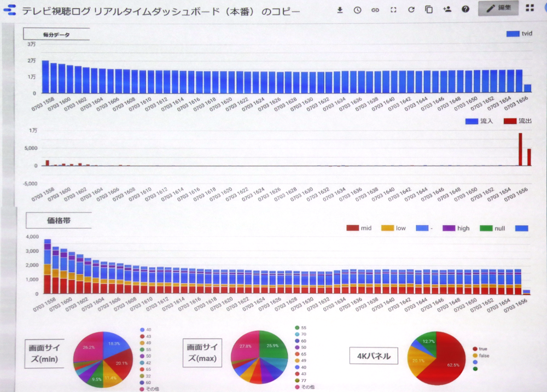This screenshot has width=547, height=392.
Task: Enter fullscreen presentation mode
Action: (393, 9)
